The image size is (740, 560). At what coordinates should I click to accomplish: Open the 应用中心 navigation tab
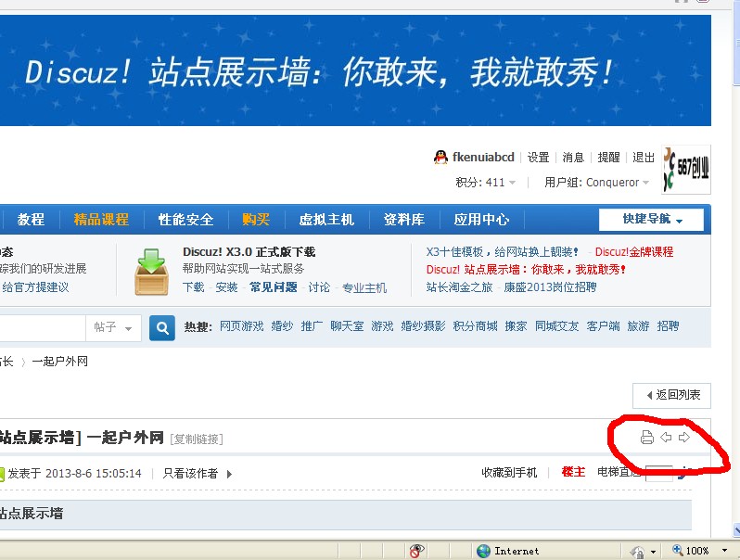pyautogui.click(x=481, y=220)
